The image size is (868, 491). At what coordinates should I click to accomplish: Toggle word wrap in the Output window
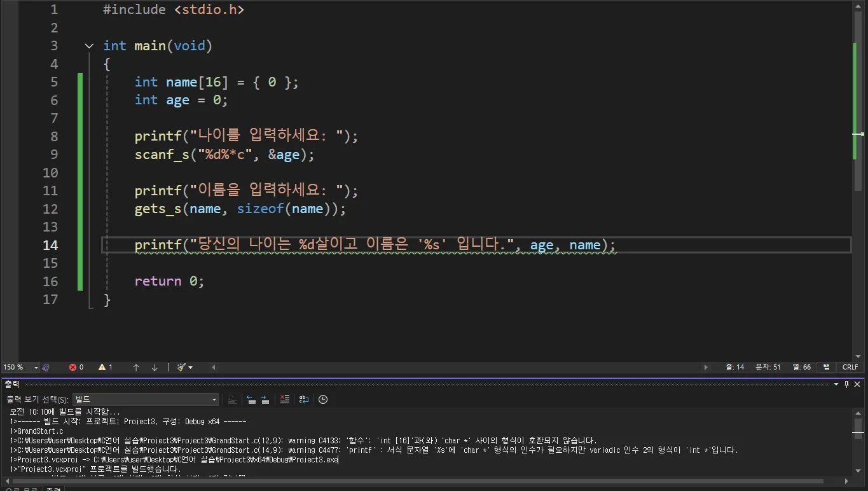[304, 399]
